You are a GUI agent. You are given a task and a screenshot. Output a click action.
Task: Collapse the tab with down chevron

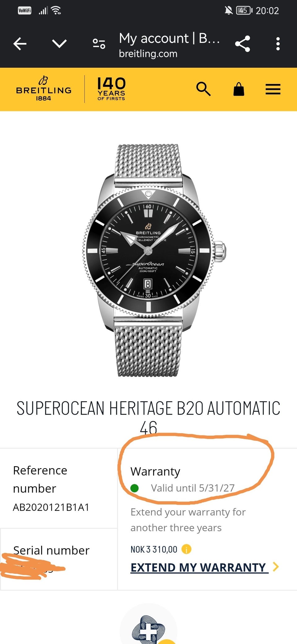59,44
